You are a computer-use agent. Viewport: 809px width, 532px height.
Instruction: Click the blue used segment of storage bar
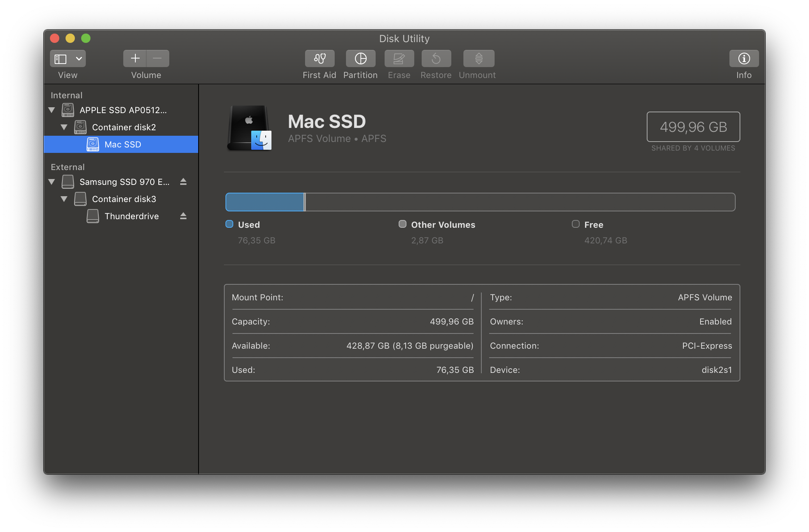pyautogui.click(x=265, y=202)
